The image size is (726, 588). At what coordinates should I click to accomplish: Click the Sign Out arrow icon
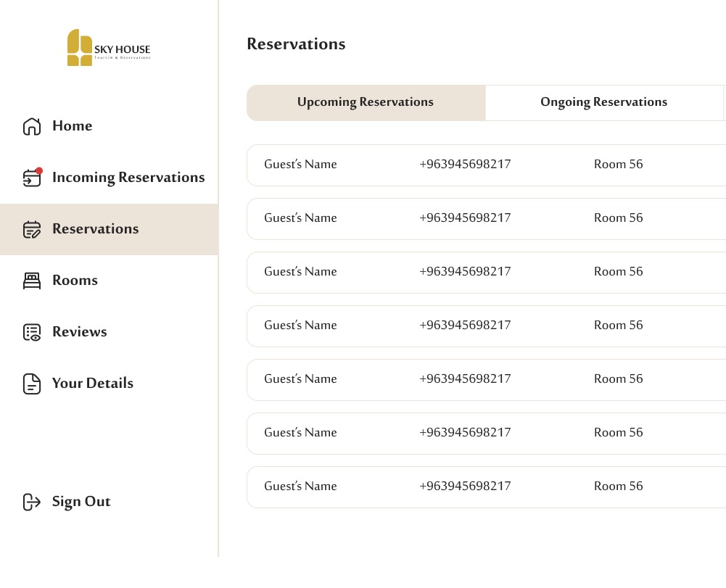click(x=32, y=502)
